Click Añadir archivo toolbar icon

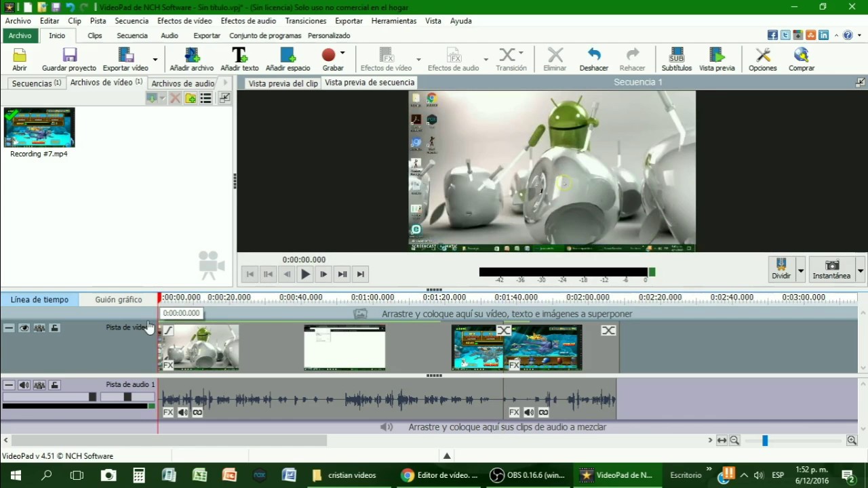point(192,55)
